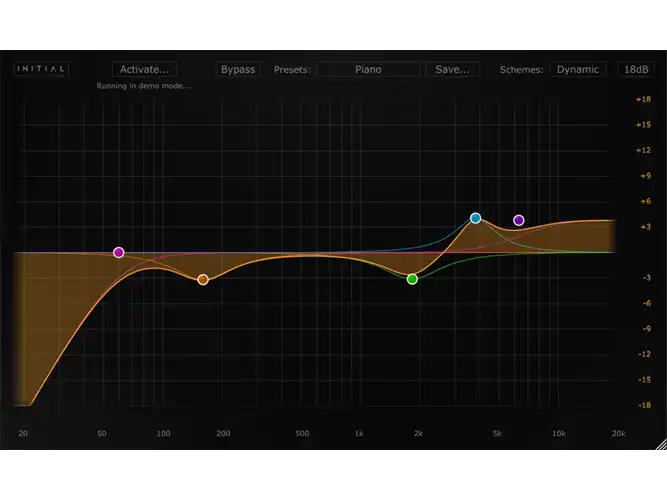The height and width of the screenshot is (500, 667).
Task: Click the +12 gain scale label
Action: (643, 150)
